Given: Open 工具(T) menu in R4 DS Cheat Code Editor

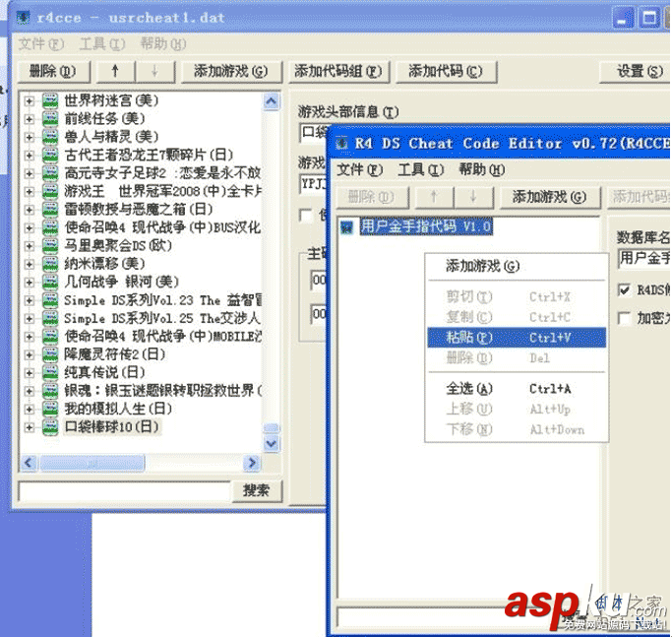Looking at the screenshot, I should (x=420, y=170).
